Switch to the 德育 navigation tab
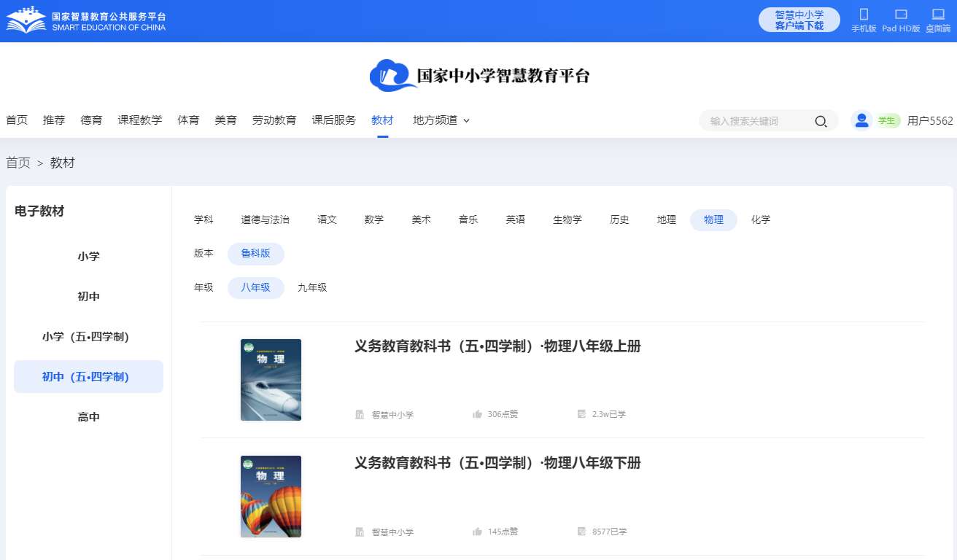This screenshot has height=560, width=957. click(91, 120)
